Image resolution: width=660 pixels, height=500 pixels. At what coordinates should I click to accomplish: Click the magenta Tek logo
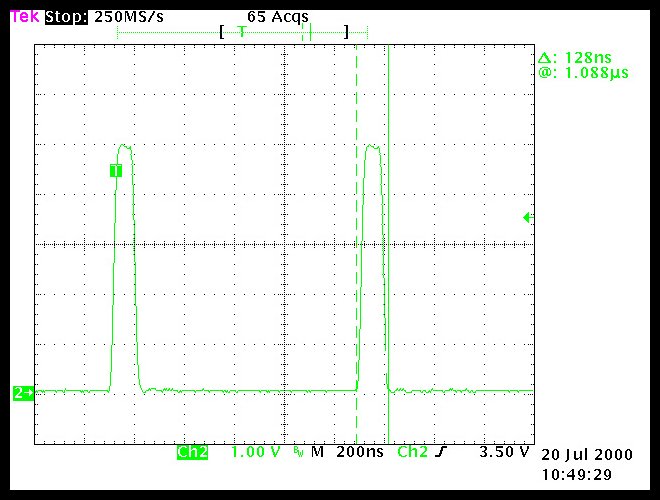pos(25,17)
